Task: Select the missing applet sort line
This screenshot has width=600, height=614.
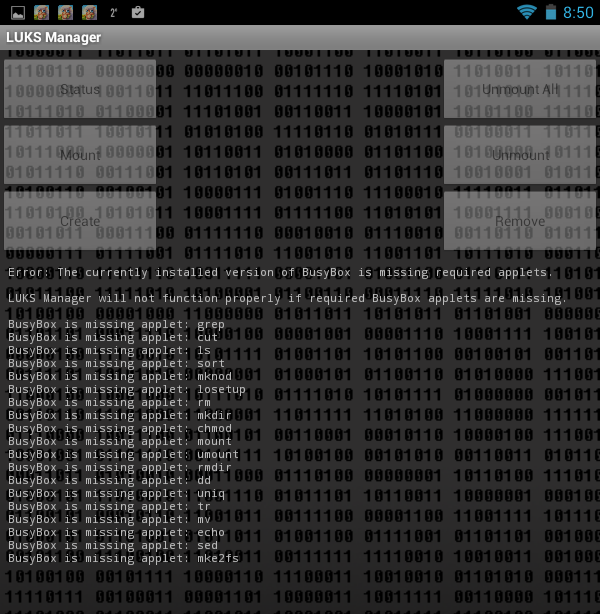Action: 116,363
